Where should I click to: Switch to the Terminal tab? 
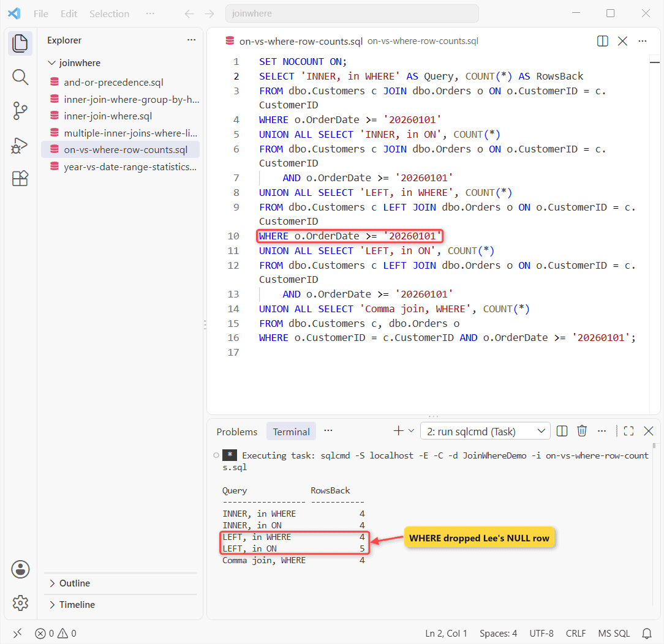tap(291, 432)
